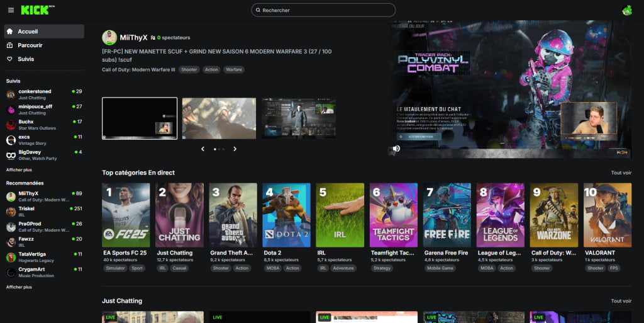
Task: Select the Accueil home item
Action: click(x=44, y=31)
